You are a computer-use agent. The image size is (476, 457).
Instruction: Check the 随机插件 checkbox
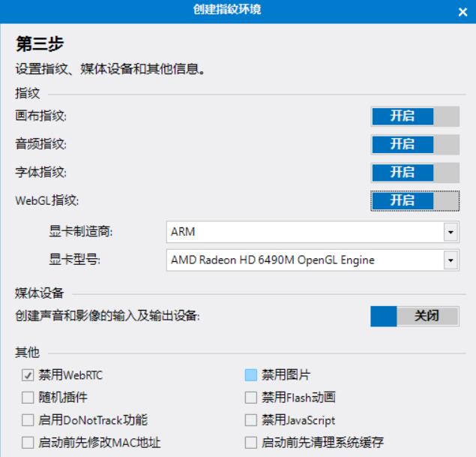coord(28,398)
